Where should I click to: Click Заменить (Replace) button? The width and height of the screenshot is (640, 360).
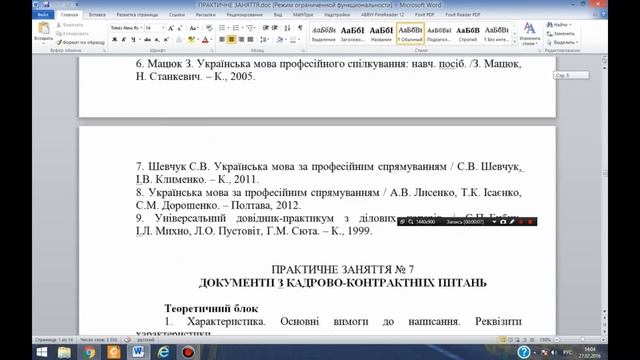[x=560, y=33]
